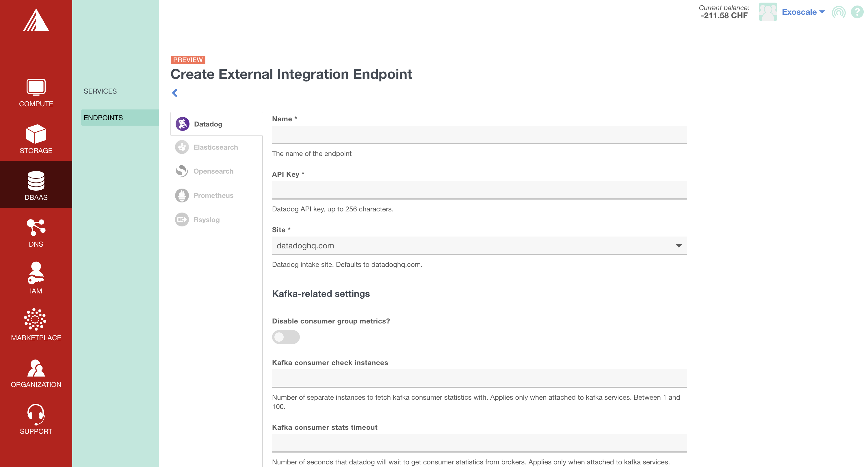Click the Prometheus integration icon
This screenshot has width=868, height=467.
point(182,195)
